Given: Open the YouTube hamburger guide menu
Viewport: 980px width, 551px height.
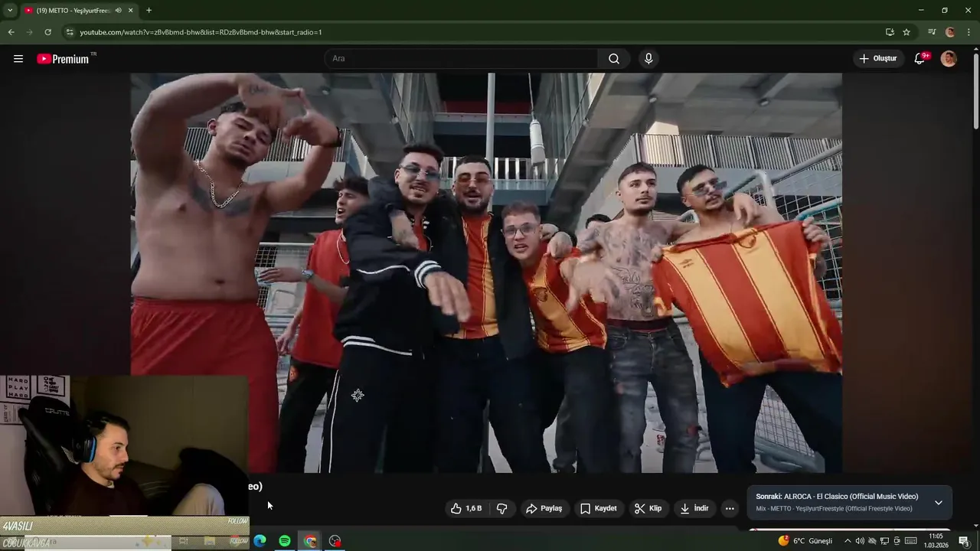Looking at the screenshot, I should 18,59.
